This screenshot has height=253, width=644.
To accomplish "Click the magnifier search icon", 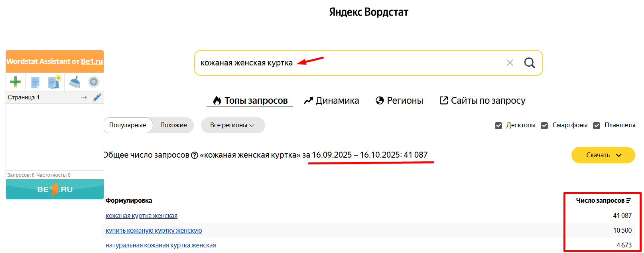I will [x=529, y=63].
